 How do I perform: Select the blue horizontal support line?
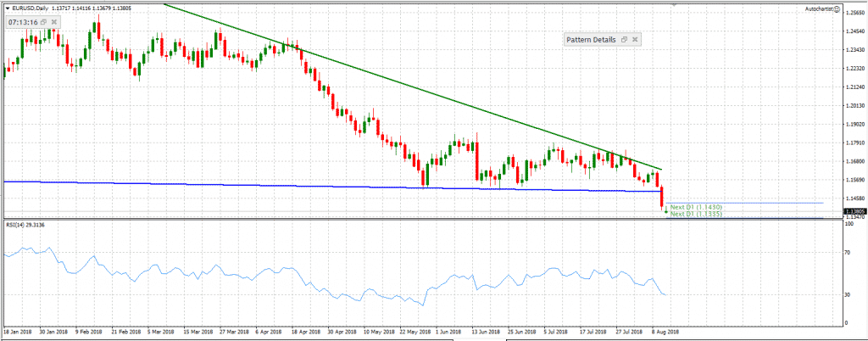[332, 187]
